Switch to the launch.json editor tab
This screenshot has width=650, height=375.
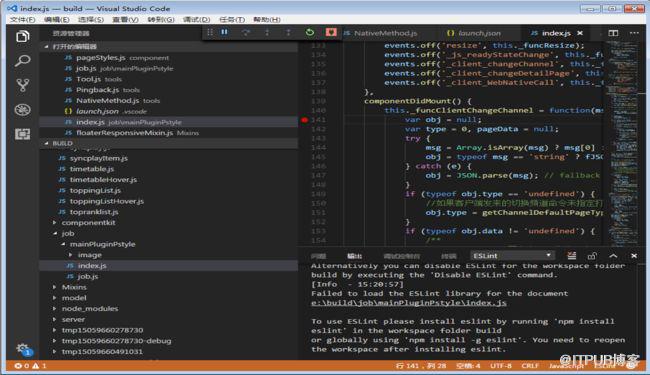[x=474, y=33]
